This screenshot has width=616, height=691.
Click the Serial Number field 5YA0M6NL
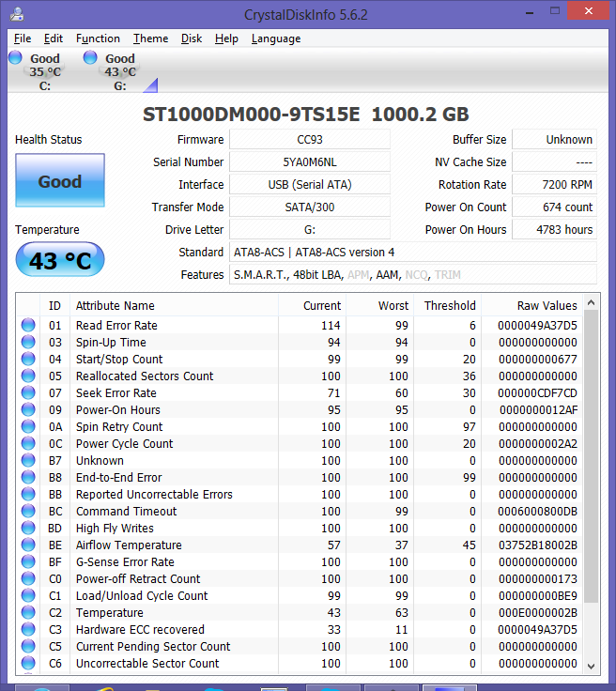pos(310,162)
